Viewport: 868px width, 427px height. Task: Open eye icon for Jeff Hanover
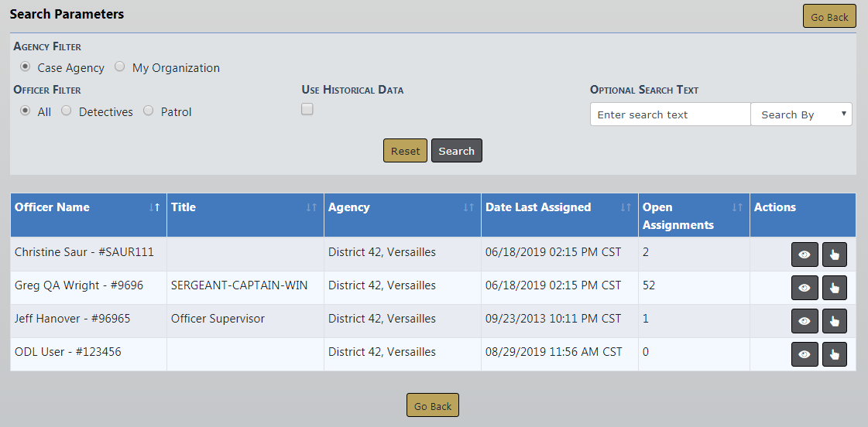pyautogui.click(x=805, y=321)
